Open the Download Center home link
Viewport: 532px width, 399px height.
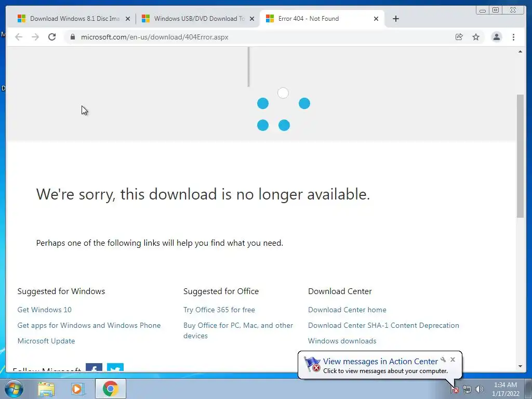[347, 310]
